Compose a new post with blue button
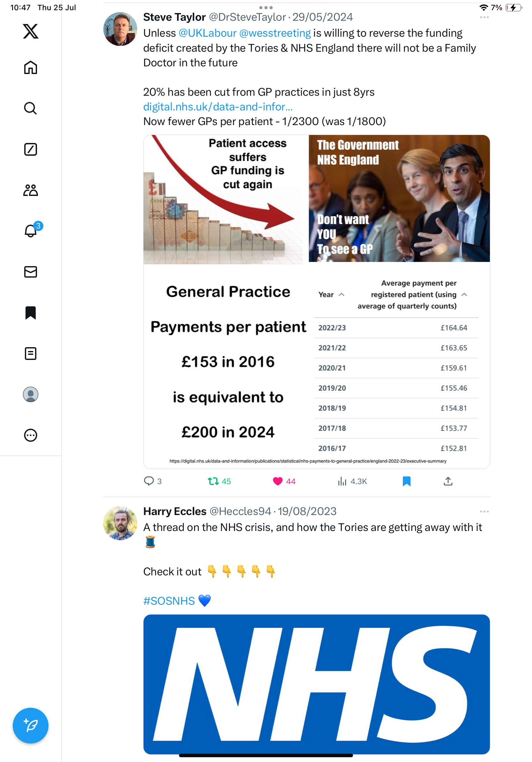The width and height of the screenshot is (532, 762). [31, 726]
